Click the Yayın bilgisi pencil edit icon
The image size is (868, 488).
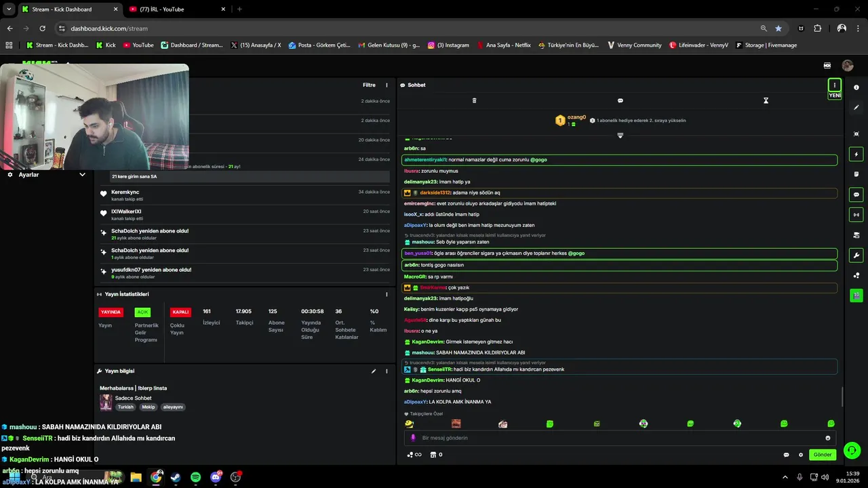point(373,371)
